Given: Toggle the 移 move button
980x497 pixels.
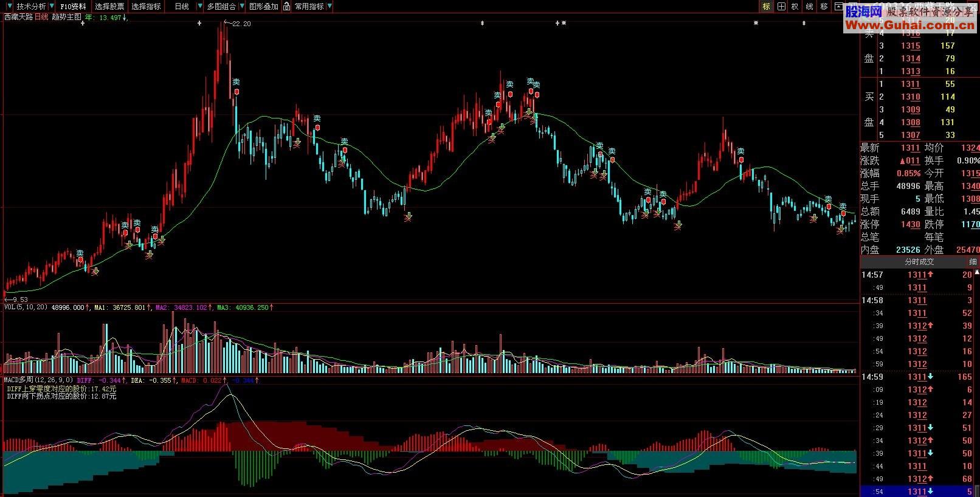Looking at the screenshot, I should click(824, 6).
